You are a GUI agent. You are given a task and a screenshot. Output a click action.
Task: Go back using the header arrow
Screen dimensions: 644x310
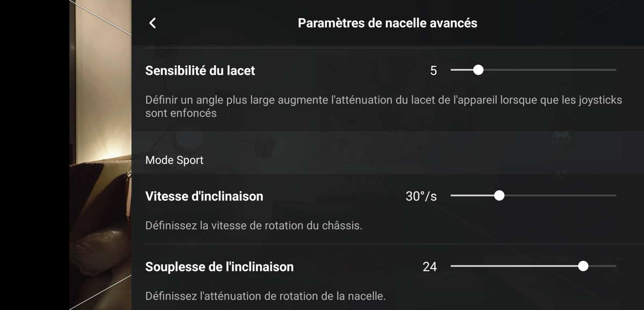tap(152, 23)
